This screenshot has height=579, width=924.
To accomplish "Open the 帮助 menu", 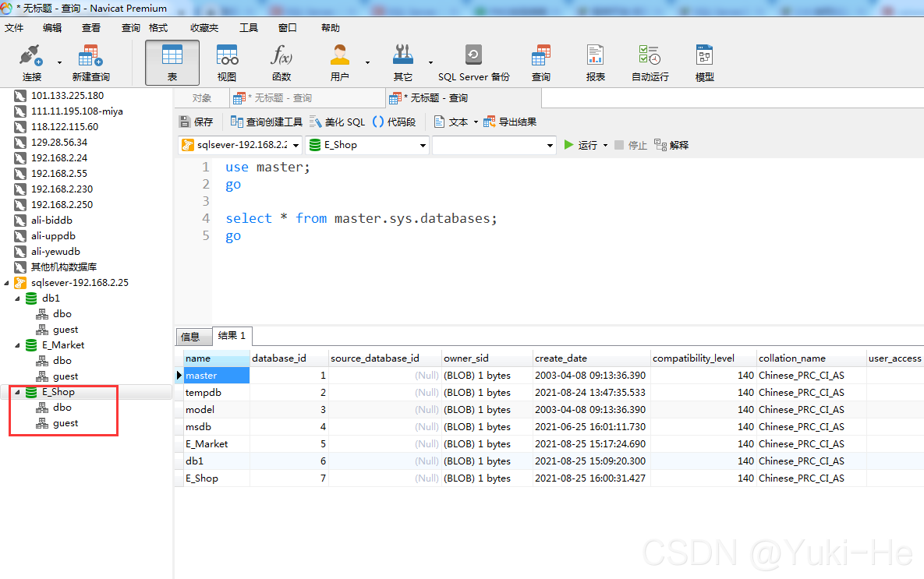I will pos(331,28).
